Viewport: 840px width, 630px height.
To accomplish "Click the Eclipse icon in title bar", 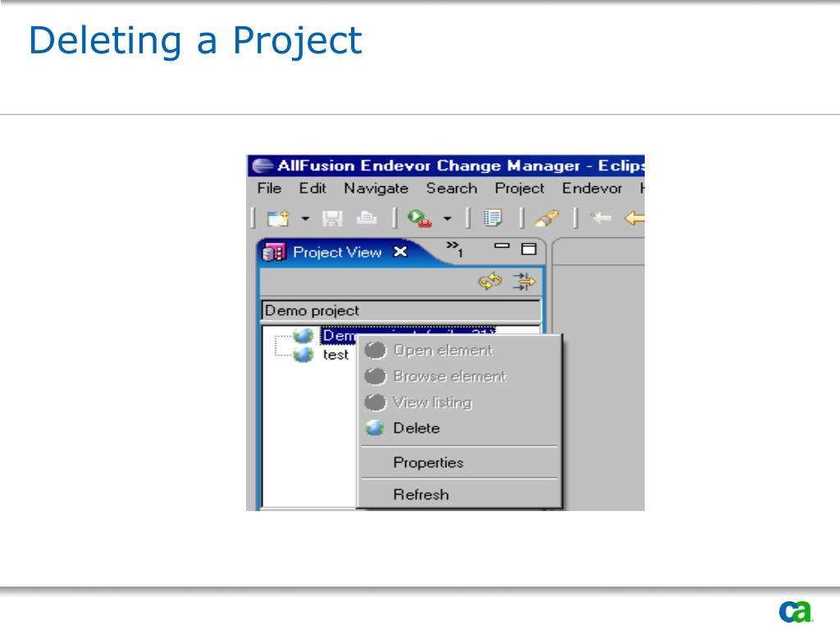I will pyautogui.click(x=262, y=166).
